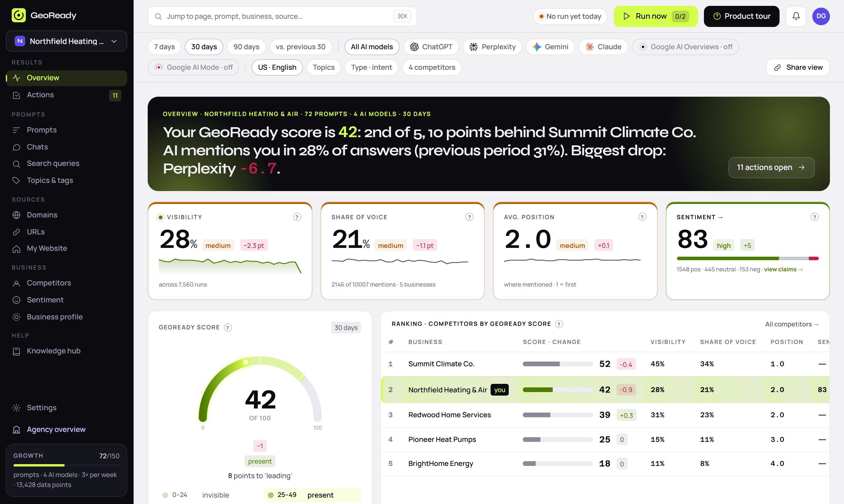
Task: Toggle Google AI Overviews filter on
Action: (685, 47)
